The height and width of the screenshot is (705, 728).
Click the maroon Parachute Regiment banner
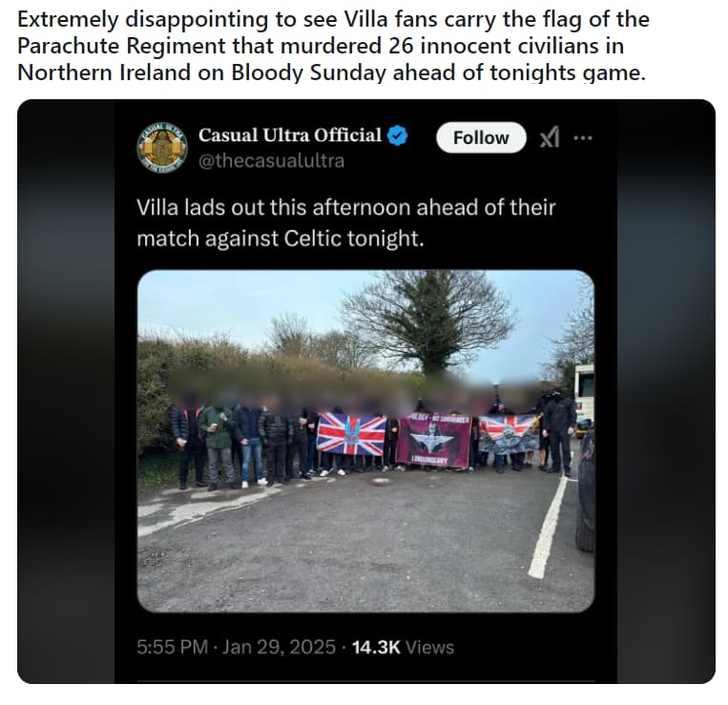[433, 441]
